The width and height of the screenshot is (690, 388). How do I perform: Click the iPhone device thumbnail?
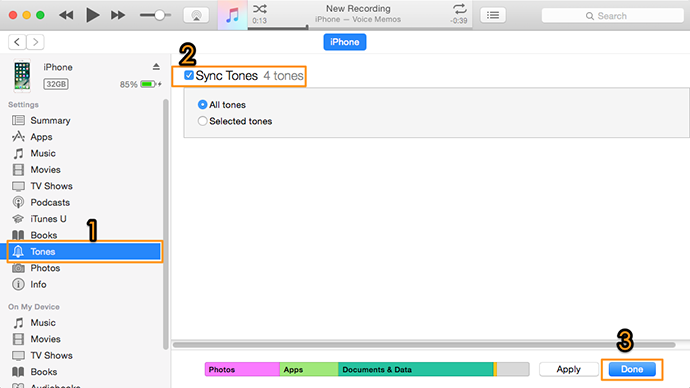[22, 76]
